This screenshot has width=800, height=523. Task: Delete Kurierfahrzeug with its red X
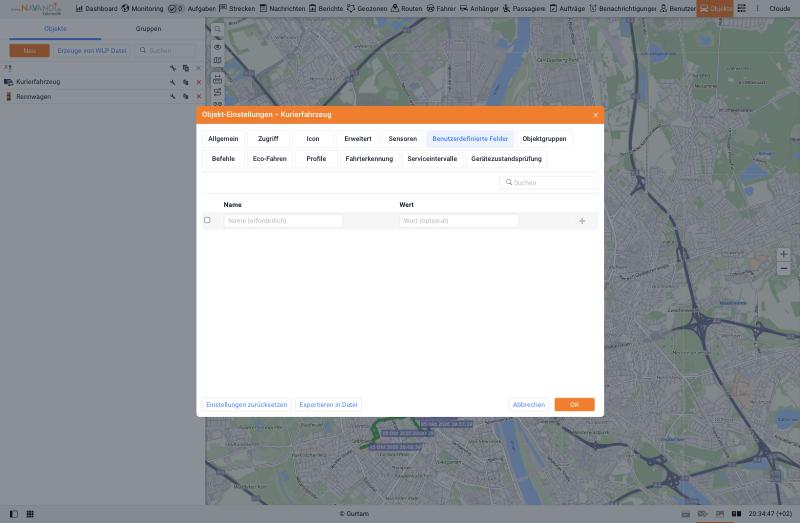[198, 82]
